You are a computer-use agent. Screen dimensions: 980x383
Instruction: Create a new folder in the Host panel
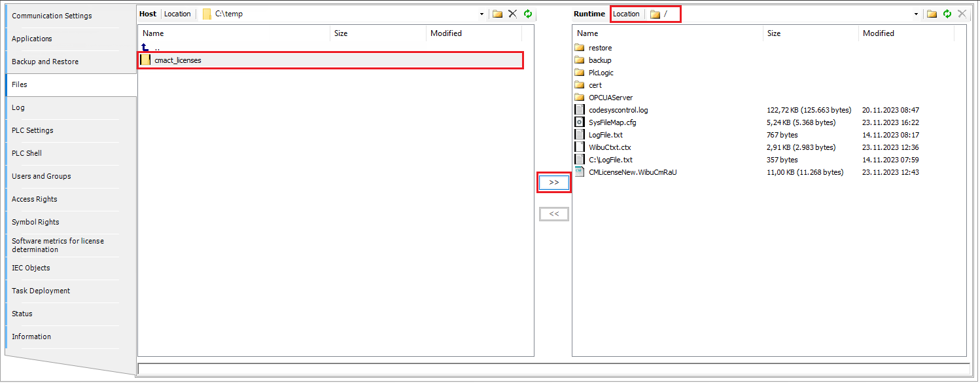[498, 13]
